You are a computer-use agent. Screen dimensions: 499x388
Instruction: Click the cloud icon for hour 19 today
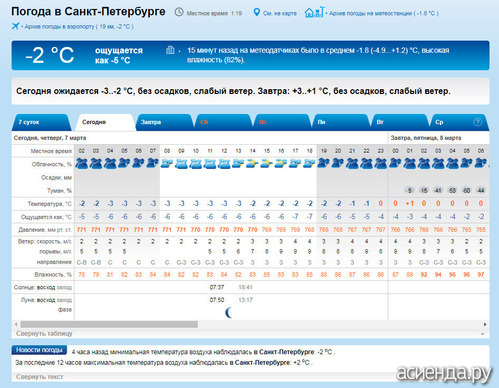coord(324,163)
